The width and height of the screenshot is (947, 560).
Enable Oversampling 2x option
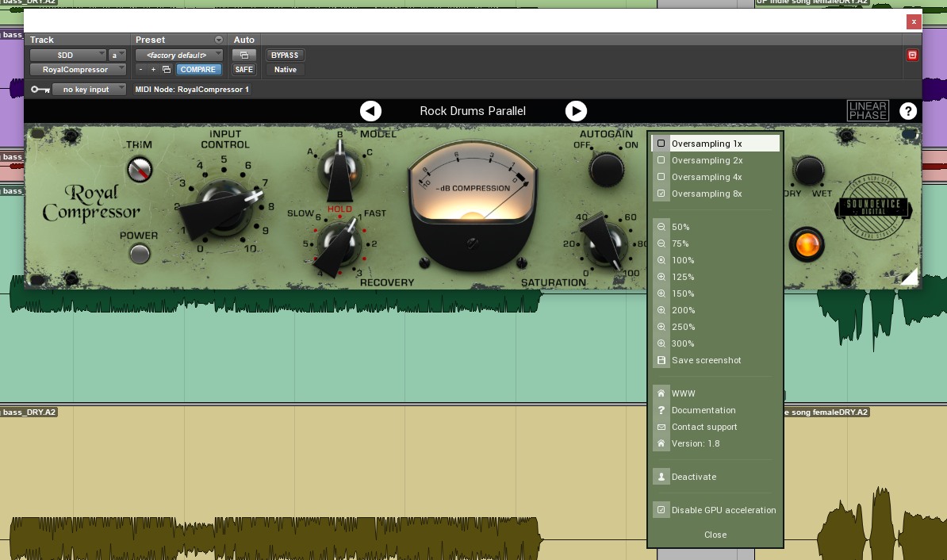click(x=661, y=160)
